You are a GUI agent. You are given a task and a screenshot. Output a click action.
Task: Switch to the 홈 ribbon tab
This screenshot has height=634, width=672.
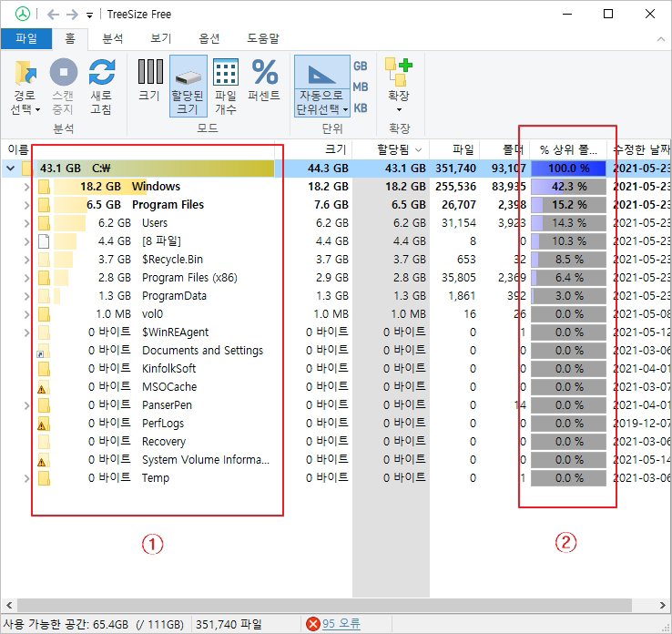(x=70, y=38)
